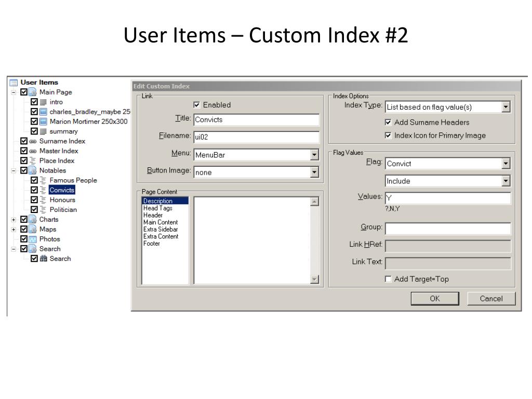Click the Convicts index icon in tree
This screenshot has height=399, width=532.
(43, 190)
